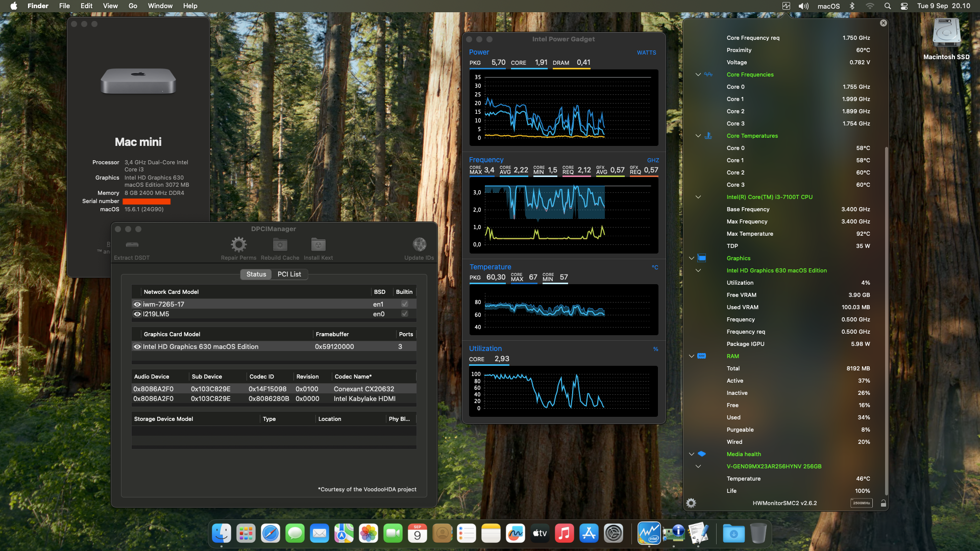Viewport: 980px width, 551px height.
Task: Click the Repair Perms gear icon
Action: pos(238,245)
